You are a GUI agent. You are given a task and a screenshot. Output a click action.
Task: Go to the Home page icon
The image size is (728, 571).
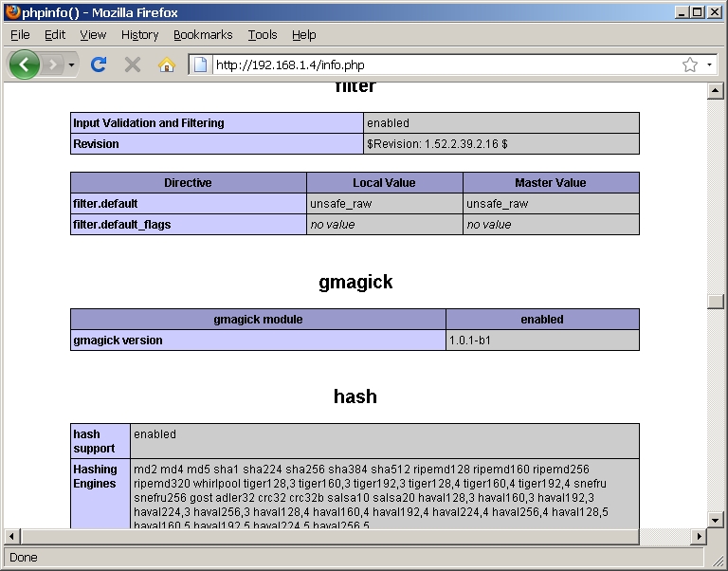167,64
